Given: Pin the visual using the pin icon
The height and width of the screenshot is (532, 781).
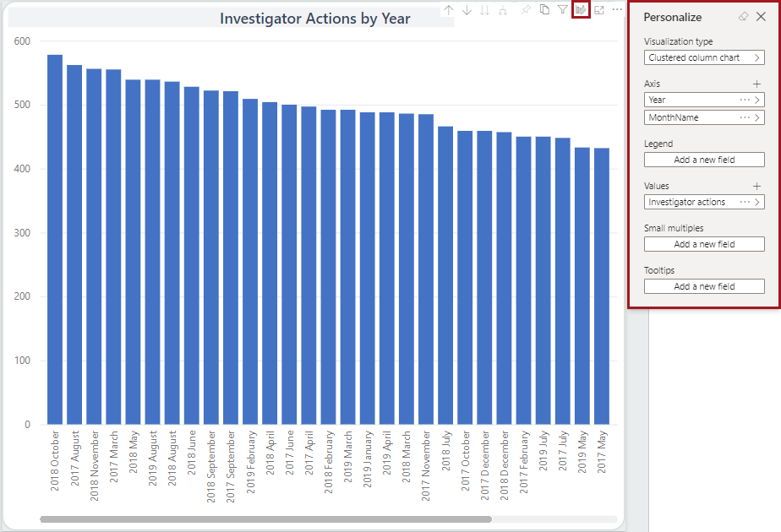Looking at the screenshot, I should (526, 10).
